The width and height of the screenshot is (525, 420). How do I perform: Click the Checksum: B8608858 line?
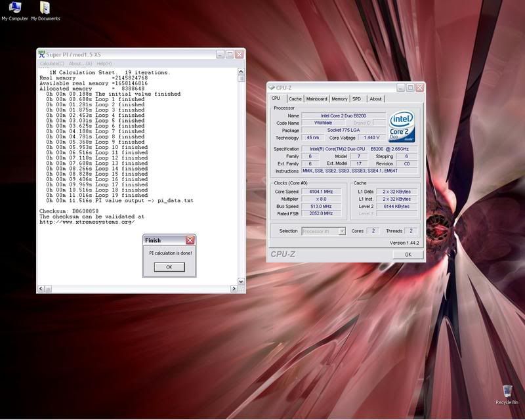69,211
